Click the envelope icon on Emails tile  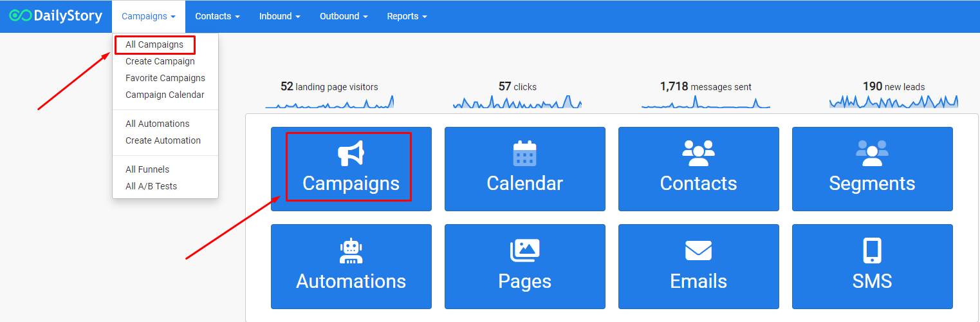click(699, 251)
